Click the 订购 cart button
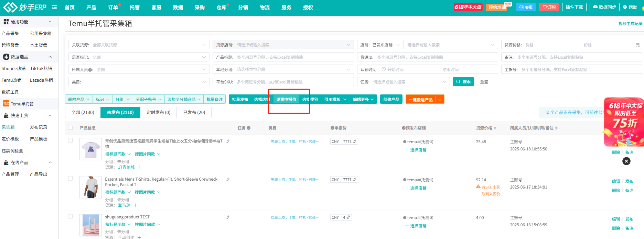Image resolution: width=644 pixels, height=239 pixels. click(549, 7)
